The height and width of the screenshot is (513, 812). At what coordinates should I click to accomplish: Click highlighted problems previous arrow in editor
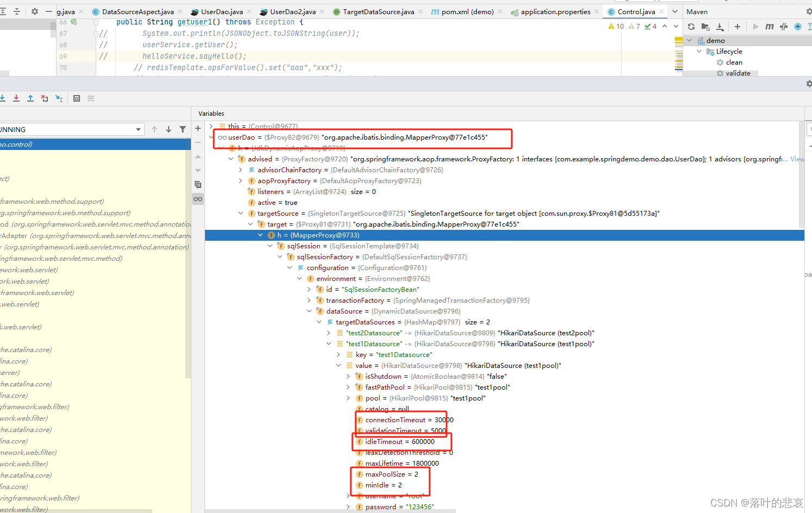pyautogui.click(x=665, y=26)
